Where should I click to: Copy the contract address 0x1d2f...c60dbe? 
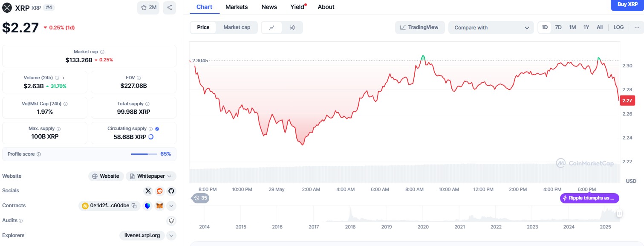click(x=134, y=206)
